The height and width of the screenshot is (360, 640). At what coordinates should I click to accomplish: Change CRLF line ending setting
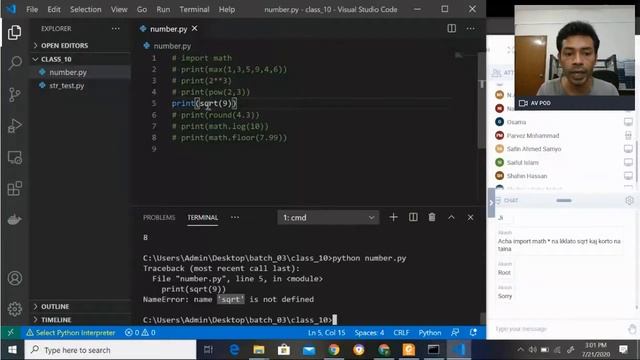tap(401, 333)
